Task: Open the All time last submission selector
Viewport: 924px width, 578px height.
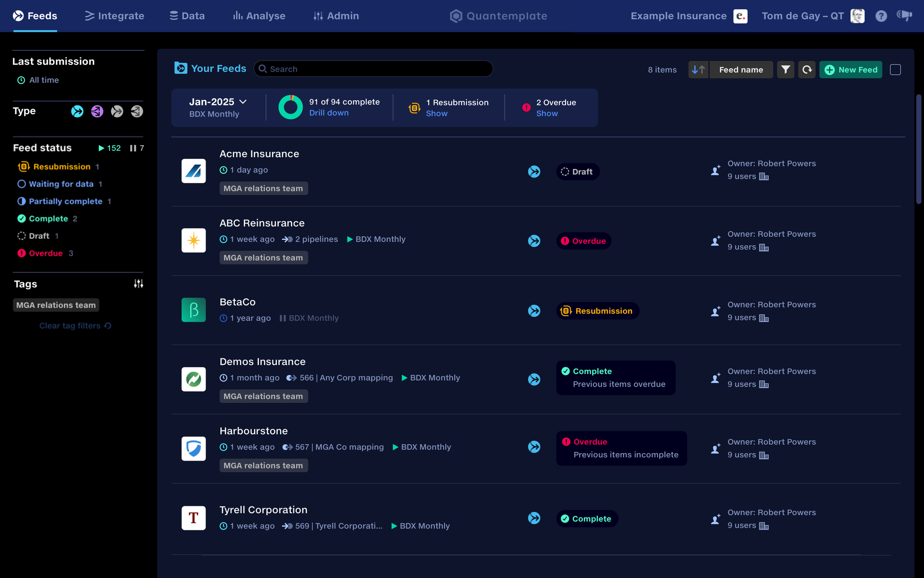Action: 38,80
